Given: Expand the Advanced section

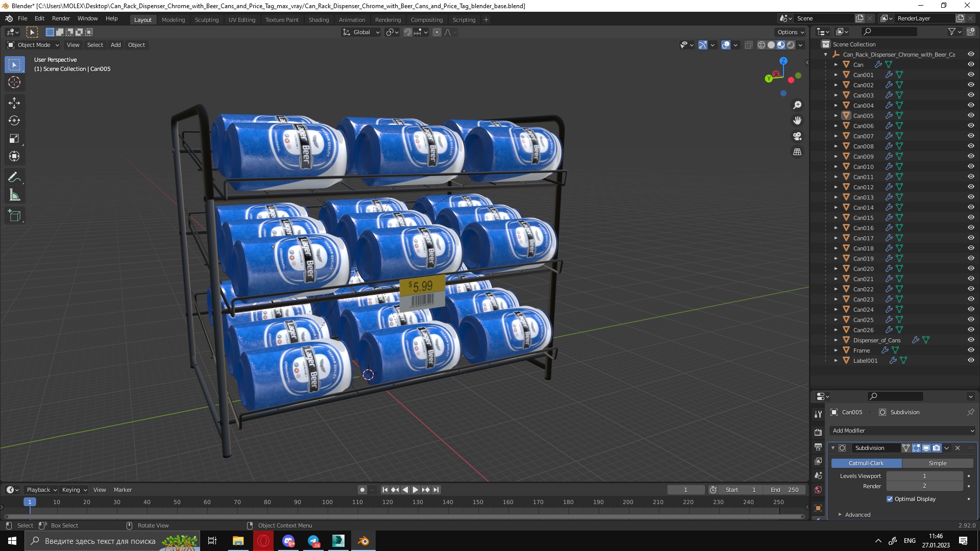Looking at the screenshot, I should tap(857, 515).
